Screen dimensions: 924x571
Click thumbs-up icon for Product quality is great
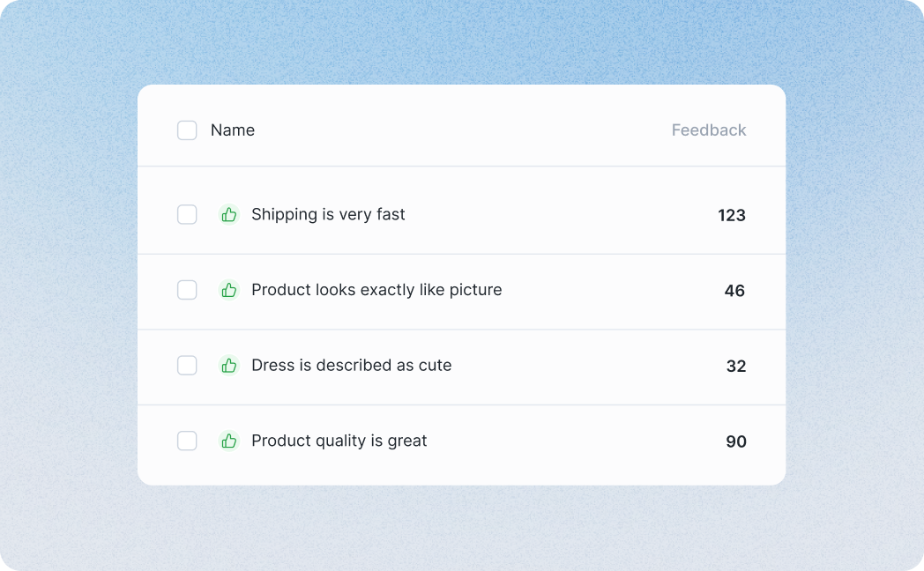point(228,441)
